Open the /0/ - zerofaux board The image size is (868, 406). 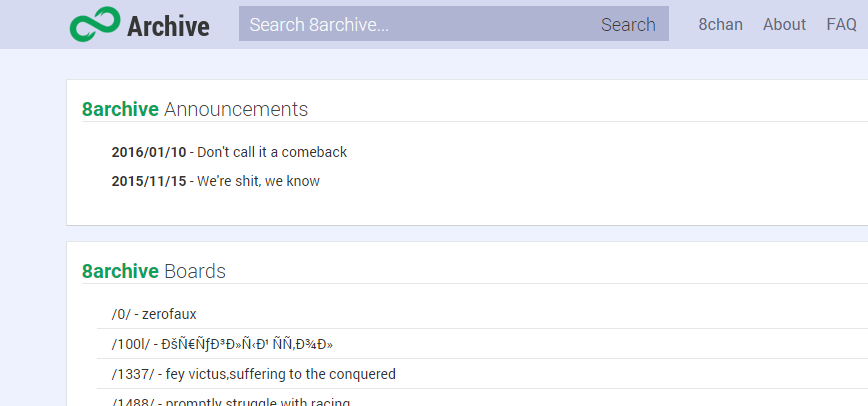click(x=154, y=314)
